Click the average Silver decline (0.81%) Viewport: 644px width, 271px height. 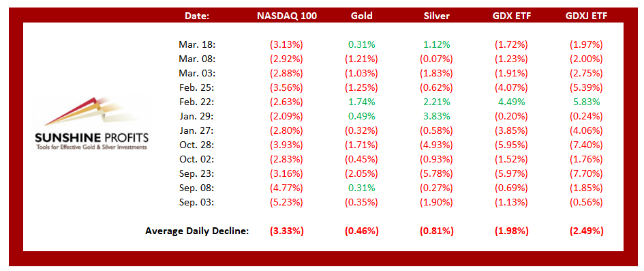click(436, 231)
